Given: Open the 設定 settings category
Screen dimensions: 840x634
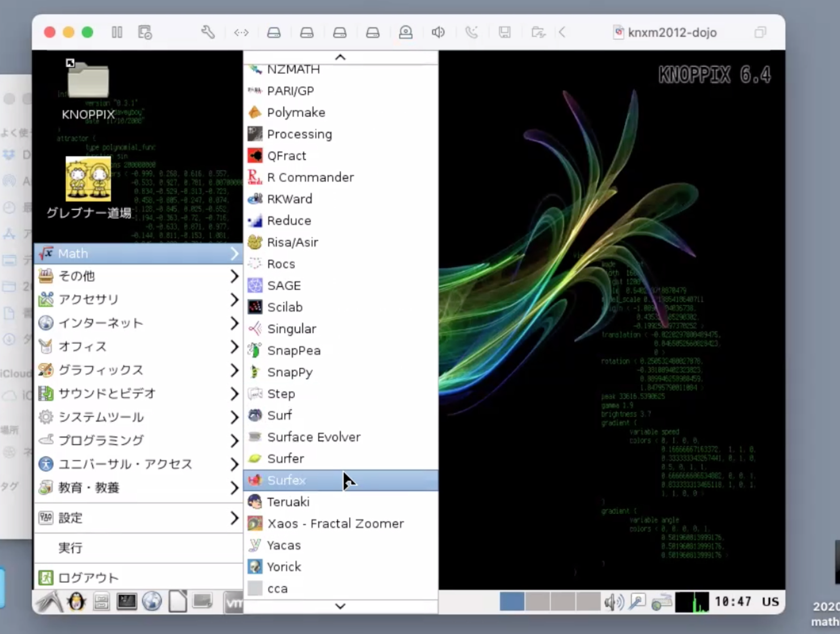Looking at the screenshot, I should coord(138,518).
